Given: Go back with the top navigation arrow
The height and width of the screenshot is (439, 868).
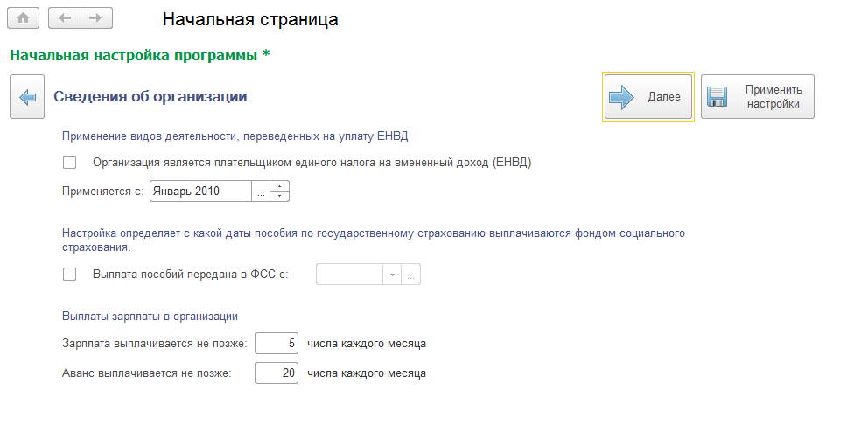Looking at the screenshot, I should coord(65,17).
